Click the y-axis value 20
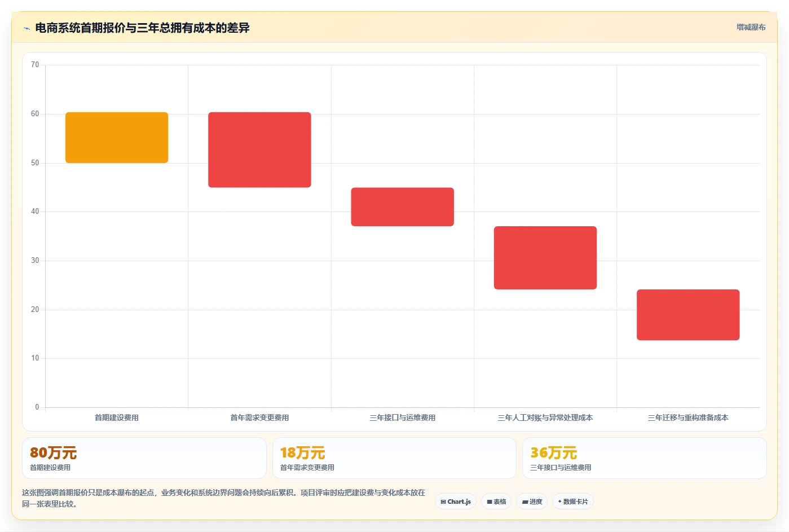The height and width of the screenshot is (532, 789). (x=35, y=310)
